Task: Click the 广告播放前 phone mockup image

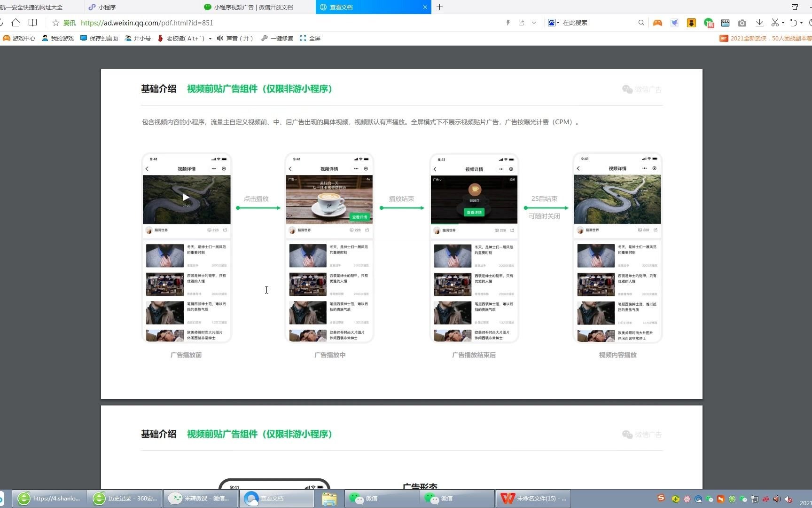Action: 187,247
